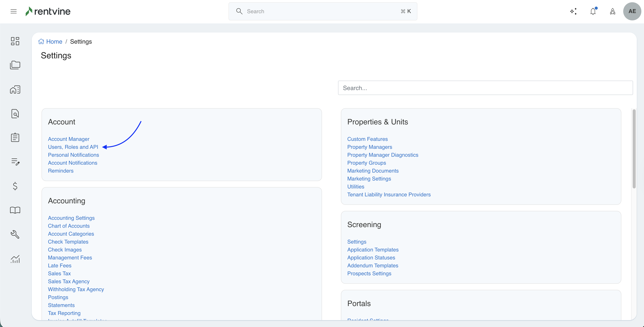Open the reports chart sidebar icon
This screenshot has height=327, width=644.
pyautogui.click(x=15, y=259)
